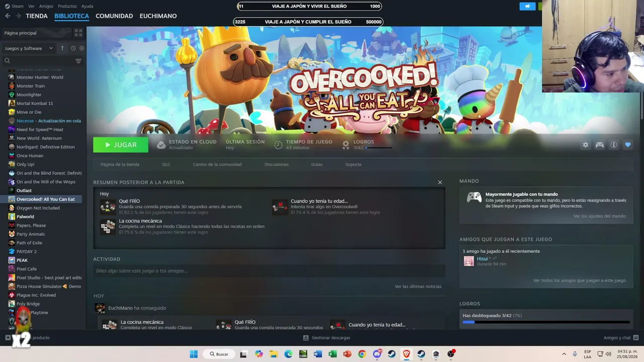Open Página de la tienda link
644x362 pixels.
pyautogui.click(x=120, y=164)
